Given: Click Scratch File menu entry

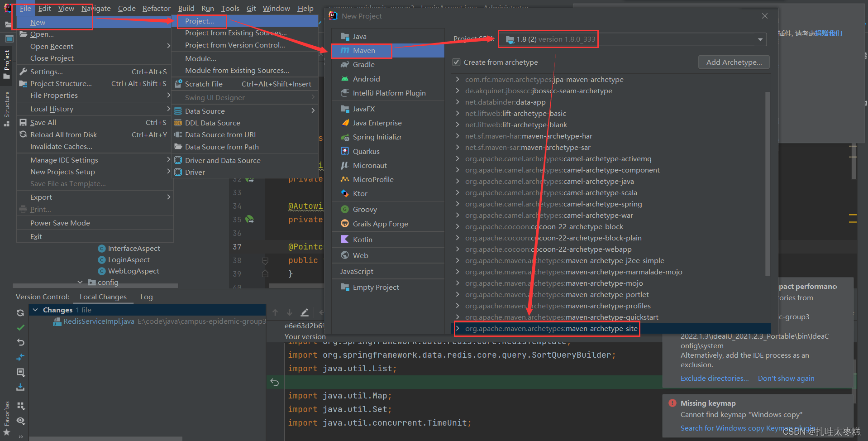Looking at the screenshot, I should [x=244, y=84].
